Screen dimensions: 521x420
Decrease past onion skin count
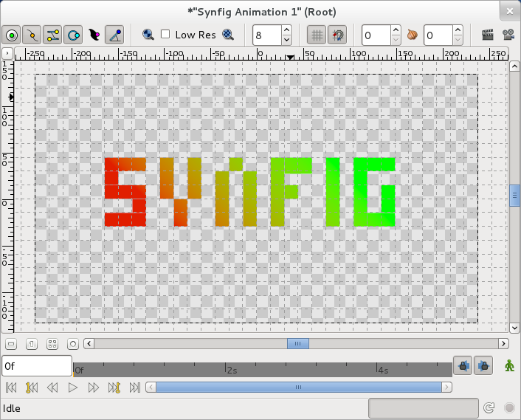point(396,40)
